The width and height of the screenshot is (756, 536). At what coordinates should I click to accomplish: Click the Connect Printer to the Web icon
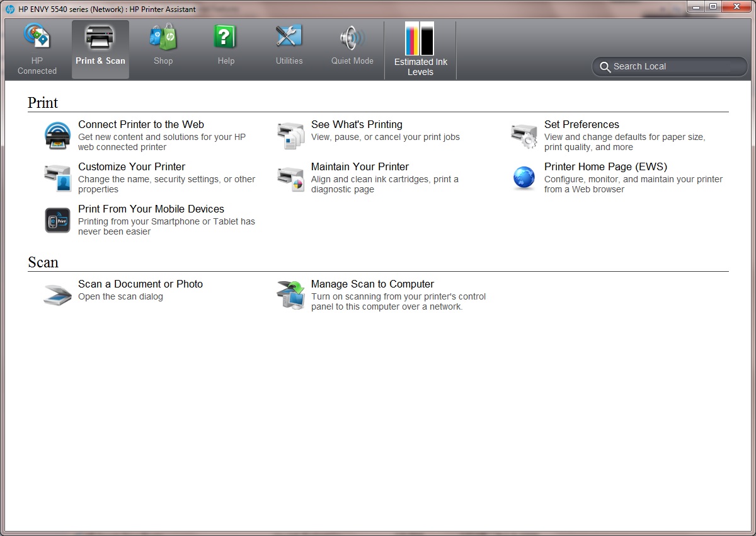(x=58, y=136)
